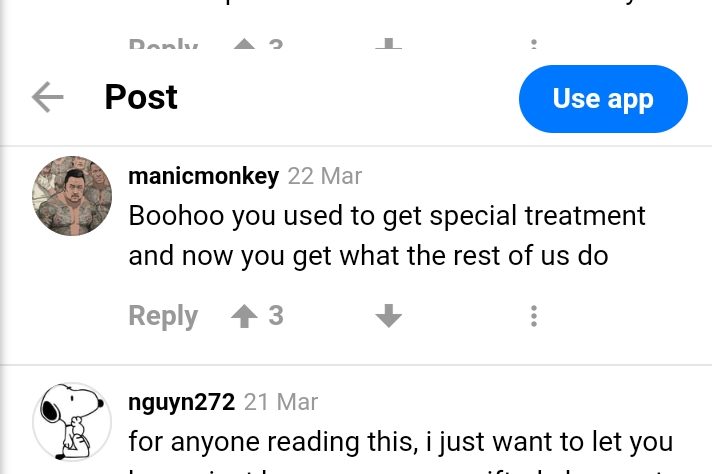This screenshot has width=712, height=474.
Task: Click the cut-off downvote arrow above the Post header
Action: pos(389,44)
